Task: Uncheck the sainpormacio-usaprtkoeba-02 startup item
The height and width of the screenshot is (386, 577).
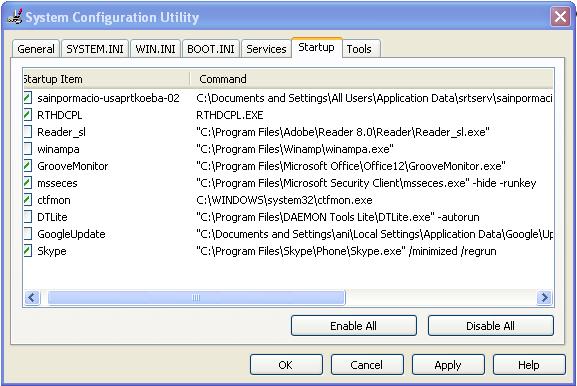Action: [28, 98]
